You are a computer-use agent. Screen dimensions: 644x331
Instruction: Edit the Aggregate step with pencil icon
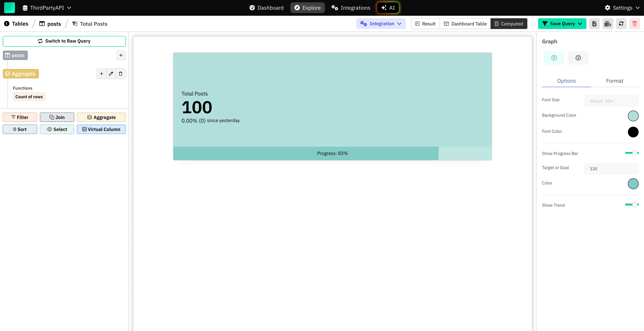click(111, 74)
